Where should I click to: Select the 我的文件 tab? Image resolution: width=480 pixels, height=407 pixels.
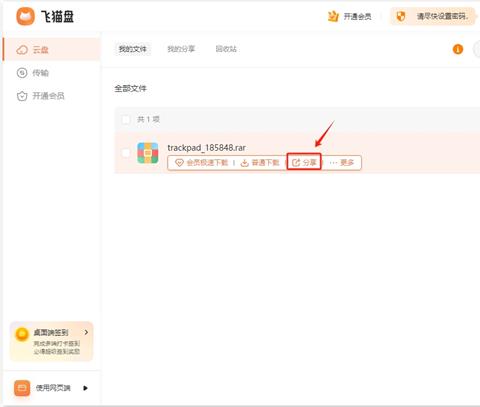coord(133,49)
